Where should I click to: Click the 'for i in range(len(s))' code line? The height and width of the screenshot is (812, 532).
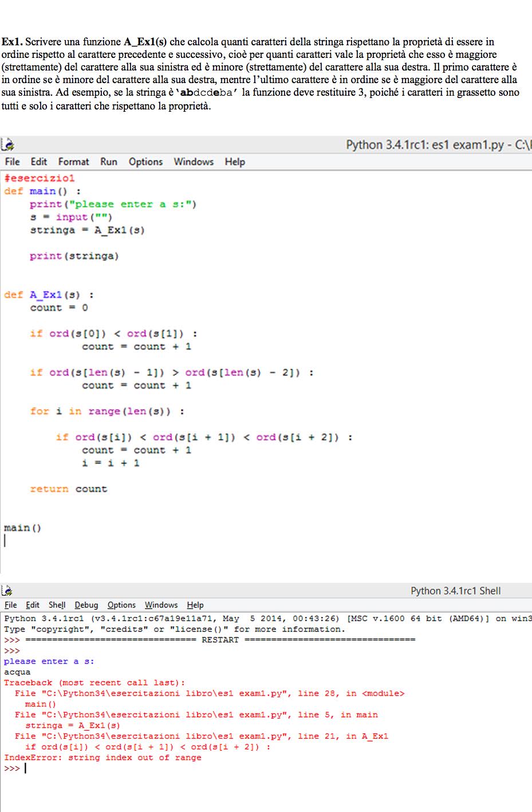point(107,411)
